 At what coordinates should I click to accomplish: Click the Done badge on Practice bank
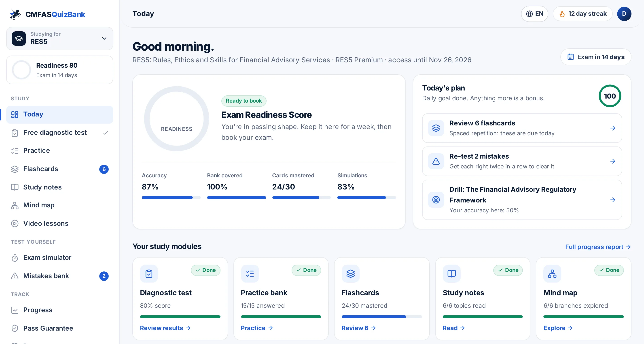click(x=306, y=270)
